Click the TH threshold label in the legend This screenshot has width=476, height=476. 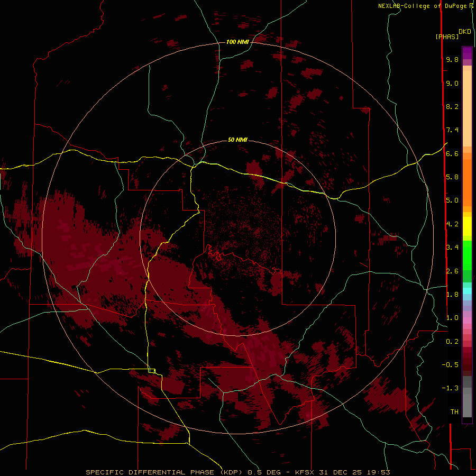454,411
